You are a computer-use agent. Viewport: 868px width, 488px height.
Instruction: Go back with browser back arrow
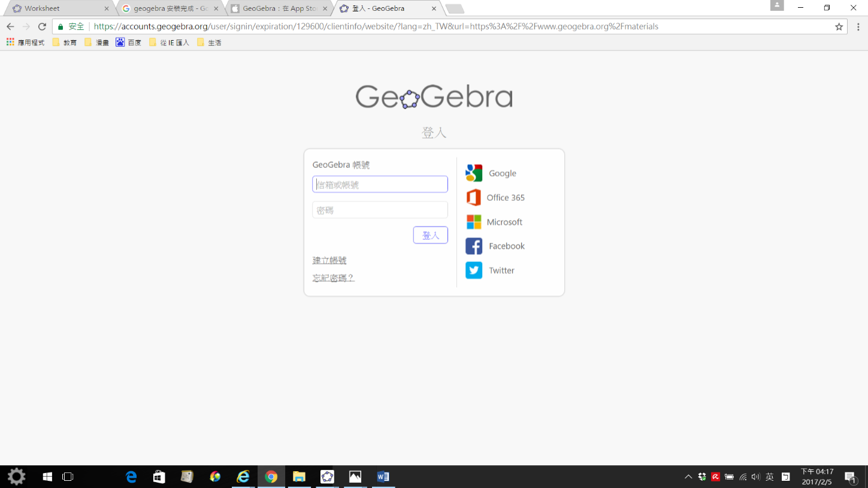click(x=10, y=26)
